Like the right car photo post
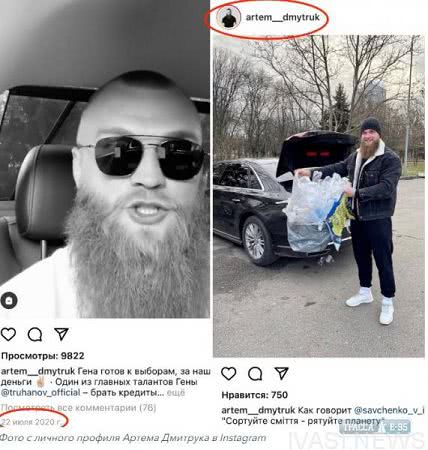This screenshot has width=428, height=450. pyautogui.click(x=229, y=374)
